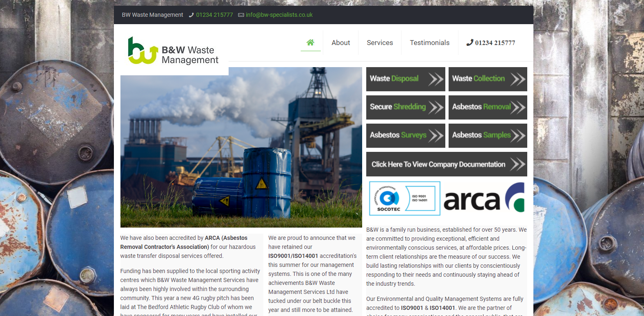The height and width of the screenshot is (316, 644).
Task: Click the bold ISO14001 text in the right column
Action: click(442, 308)
